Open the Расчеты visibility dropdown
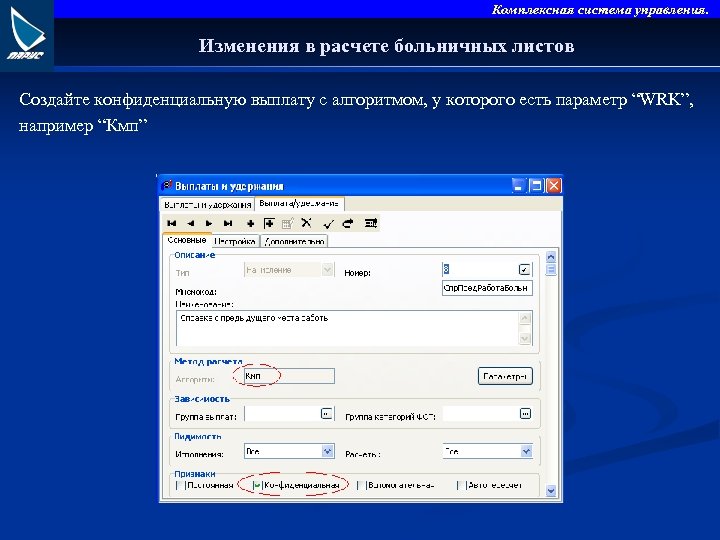The width and height of the screenshot is (720, 540). tap(526, 451)
